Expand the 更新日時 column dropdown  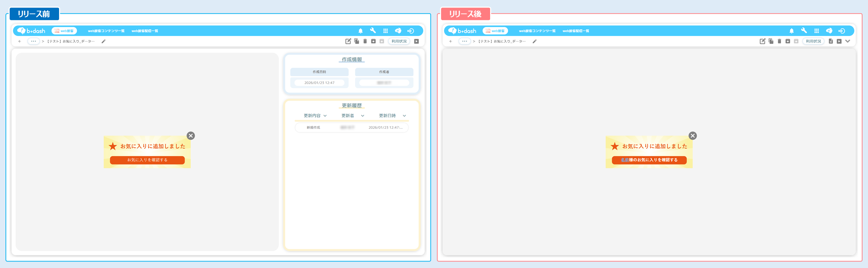point(404,116)
